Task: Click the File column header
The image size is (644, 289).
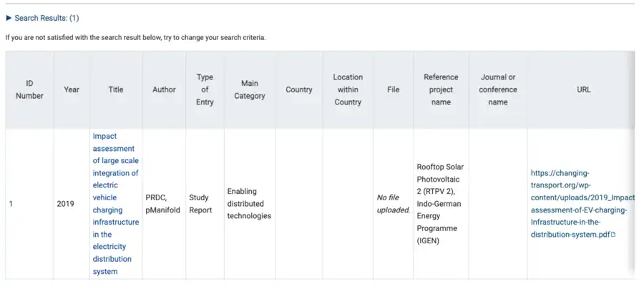Action: click(393, 89)
